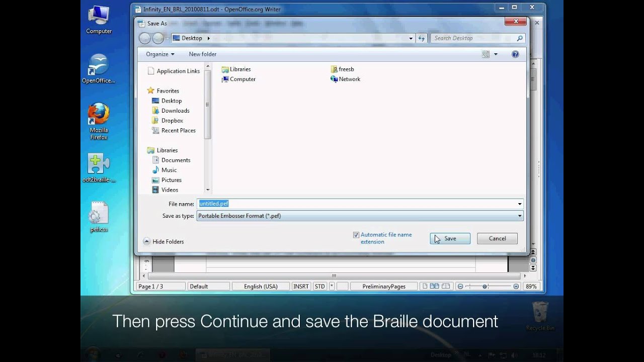Select Recent Places under Favorites
This screenshot has width=644, height=362.
[174, 131]
